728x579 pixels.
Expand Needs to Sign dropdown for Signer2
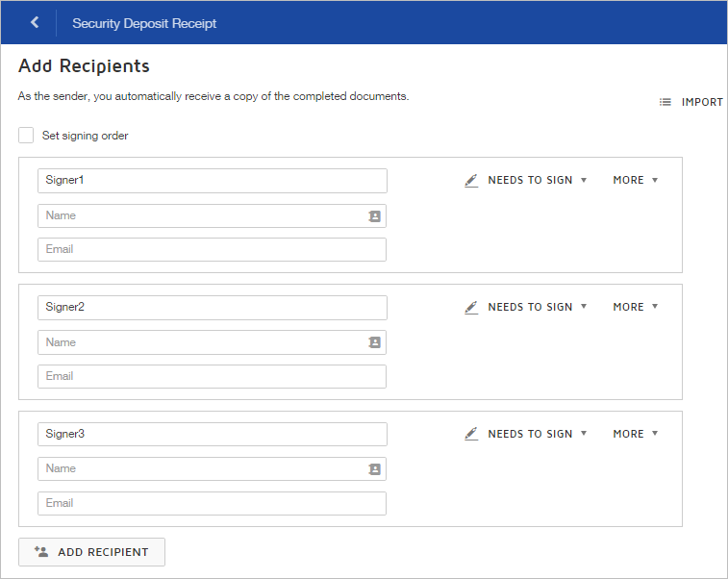click(537, 307)
